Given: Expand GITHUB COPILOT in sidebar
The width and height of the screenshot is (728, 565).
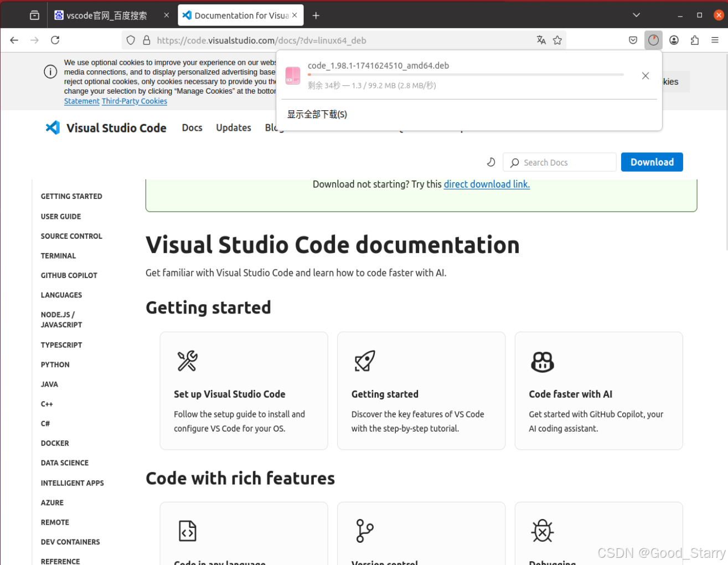Looking at the screenshot, I should point(69,275).
